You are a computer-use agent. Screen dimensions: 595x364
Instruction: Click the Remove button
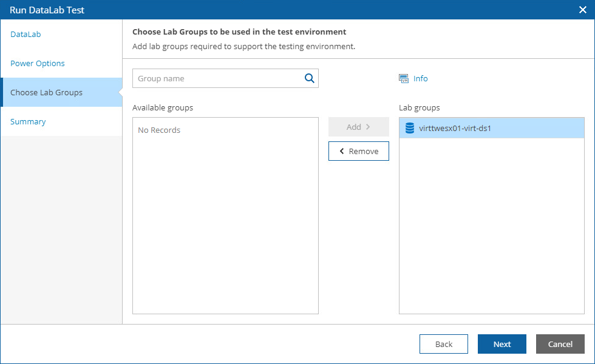click(x=358, y=150)
